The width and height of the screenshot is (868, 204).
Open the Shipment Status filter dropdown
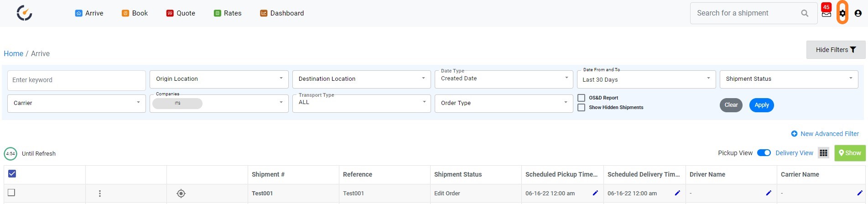[x=789, y=79]
